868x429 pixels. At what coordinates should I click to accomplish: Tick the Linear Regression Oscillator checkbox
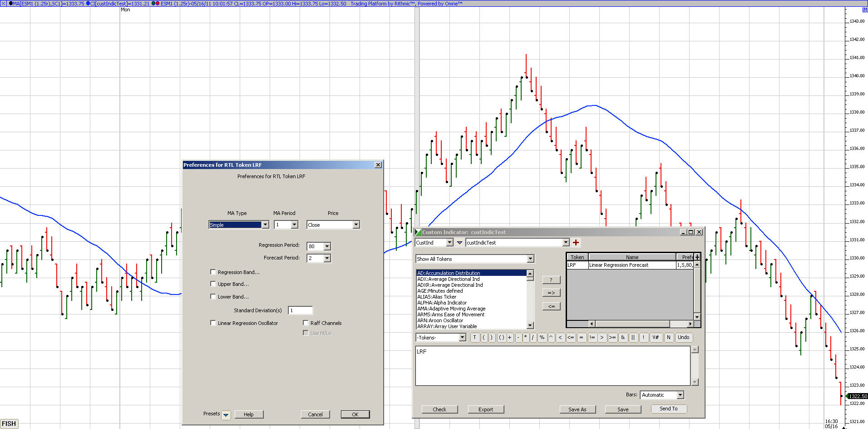tap(213, 323)
